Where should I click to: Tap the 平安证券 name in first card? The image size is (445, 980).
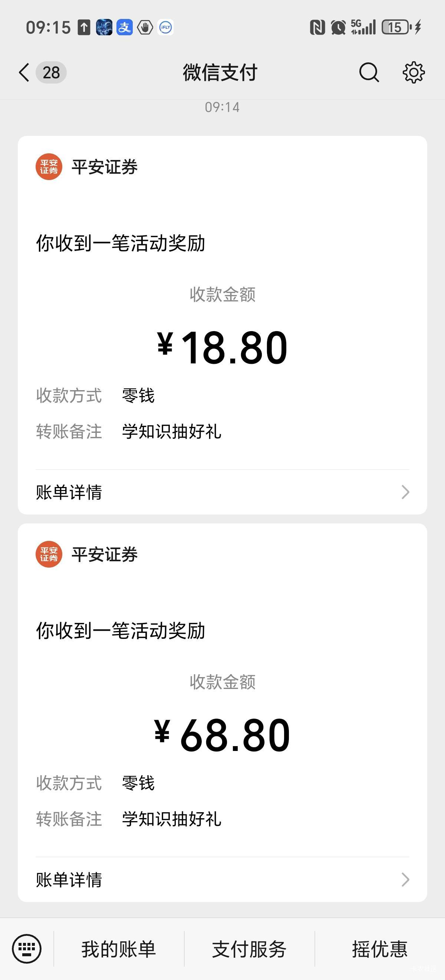[x=105, y=167]
